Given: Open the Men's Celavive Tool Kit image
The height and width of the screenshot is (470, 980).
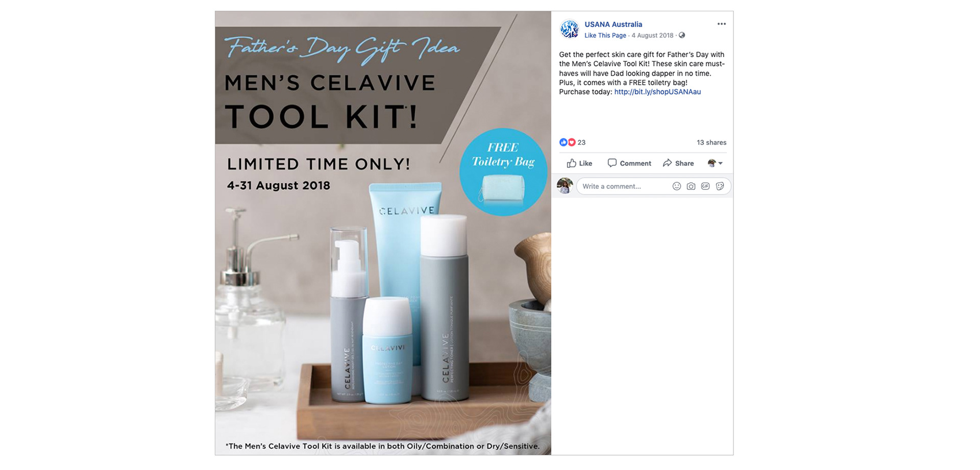Looking at the screenshot, I should point(383,233).
